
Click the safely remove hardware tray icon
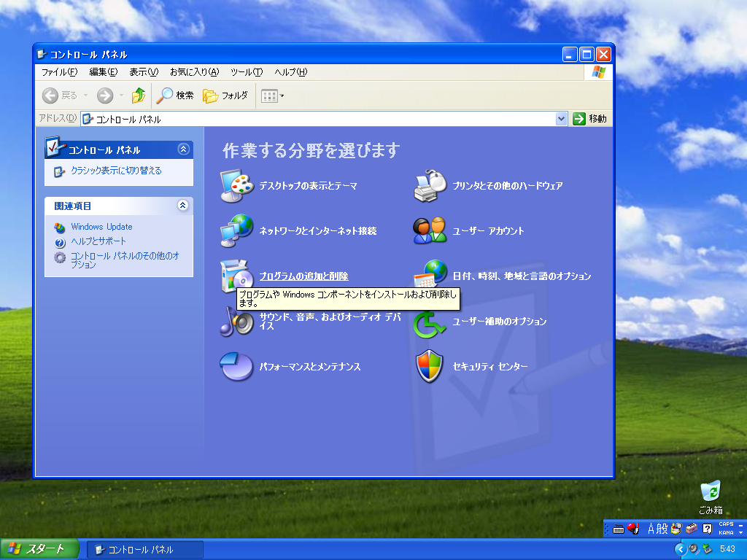tap(707, 549)
